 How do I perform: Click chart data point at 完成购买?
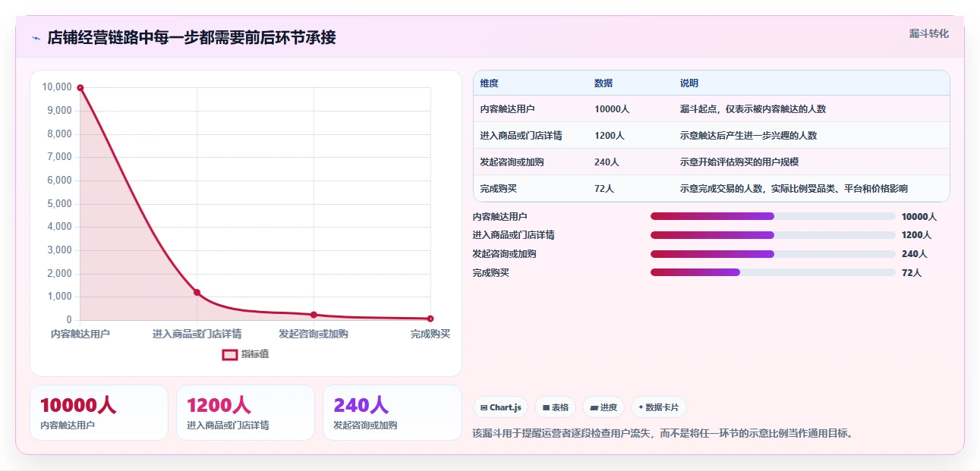pos(430,319)
